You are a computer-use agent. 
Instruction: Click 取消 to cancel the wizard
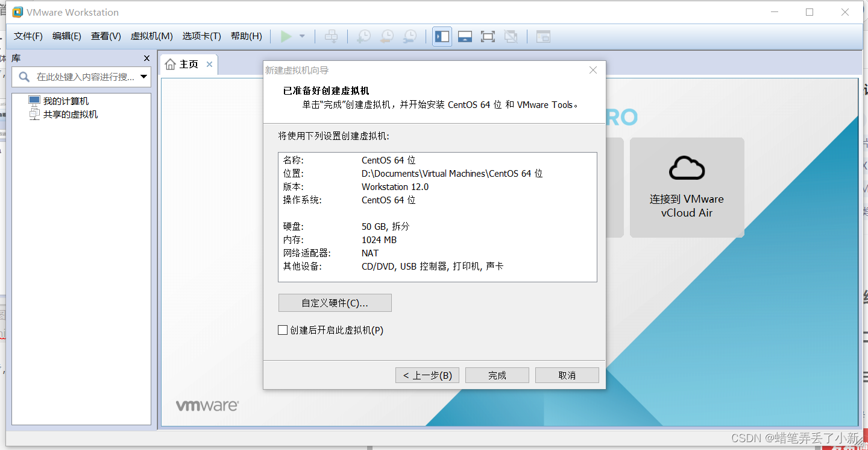point(567,375)
